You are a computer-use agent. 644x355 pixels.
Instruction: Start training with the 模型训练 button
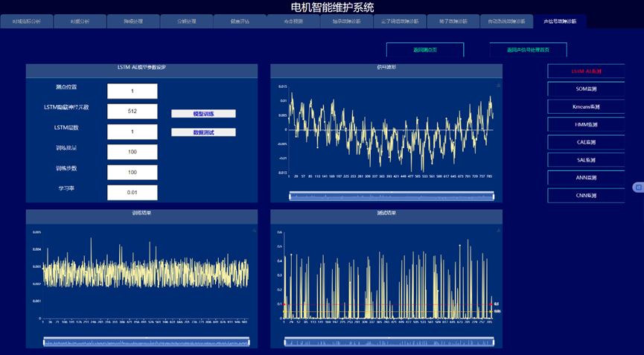(203, 114)
